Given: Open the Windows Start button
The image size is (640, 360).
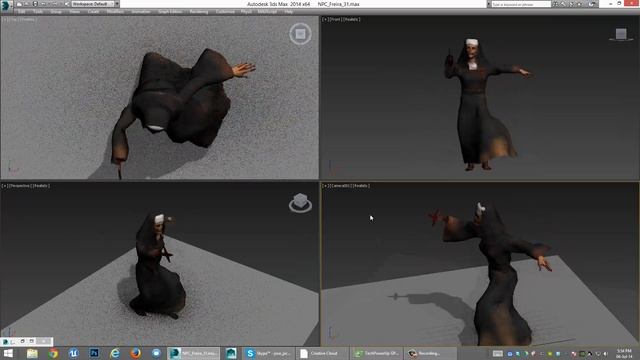Looking at the screenshot, I should (8, 353).
